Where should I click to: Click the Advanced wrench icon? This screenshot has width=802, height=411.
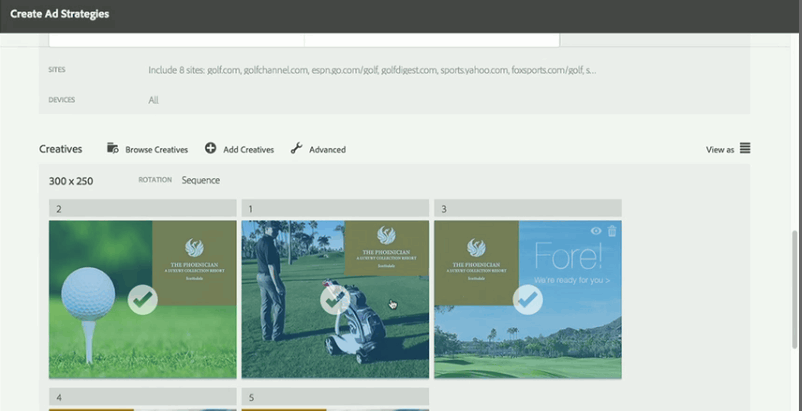(296, 148)
